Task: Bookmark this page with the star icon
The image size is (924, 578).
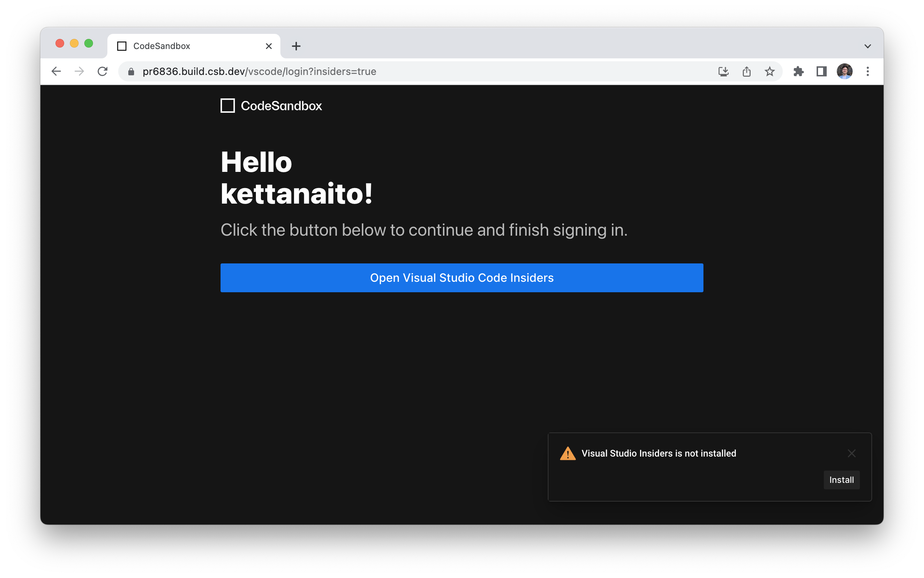Action: tap(769, 71)
